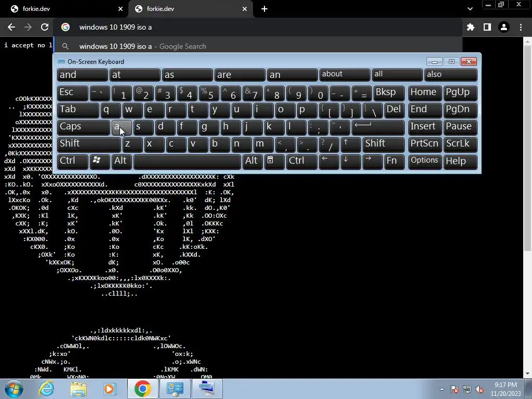Viewport: 532px width, 399px height.
Task: Tap the Esc key on keyboard
Action: (73, 93)
